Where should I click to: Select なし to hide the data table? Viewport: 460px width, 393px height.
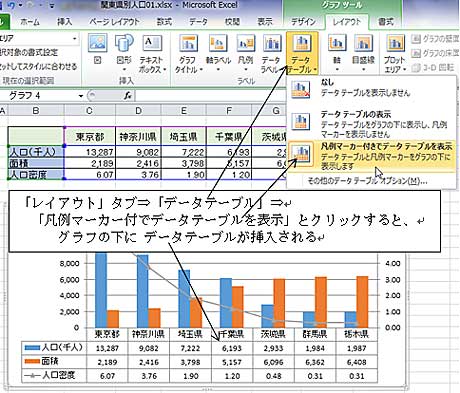pos(371,88)
